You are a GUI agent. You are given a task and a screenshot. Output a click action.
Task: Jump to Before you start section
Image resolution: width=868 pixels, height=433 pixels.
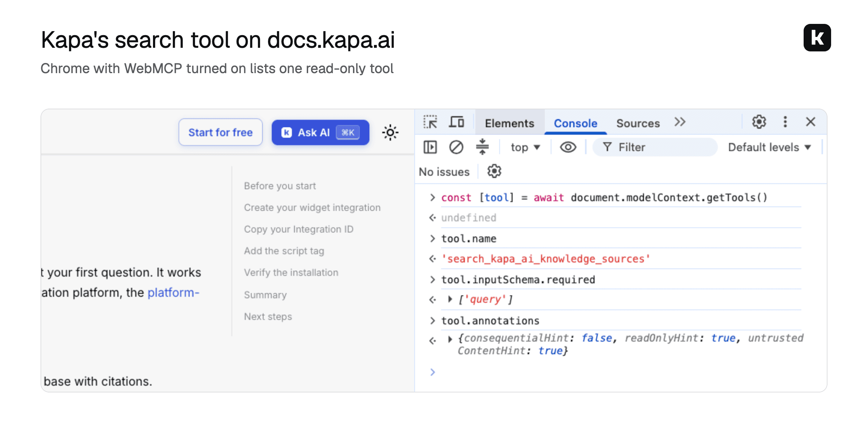280,186
